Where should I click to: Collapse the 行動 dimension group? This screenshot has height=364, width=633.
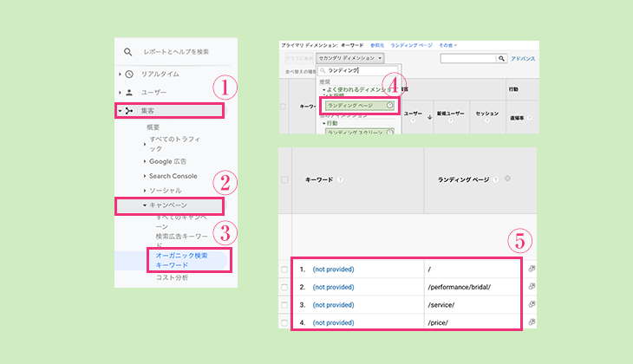click(323, 123)
